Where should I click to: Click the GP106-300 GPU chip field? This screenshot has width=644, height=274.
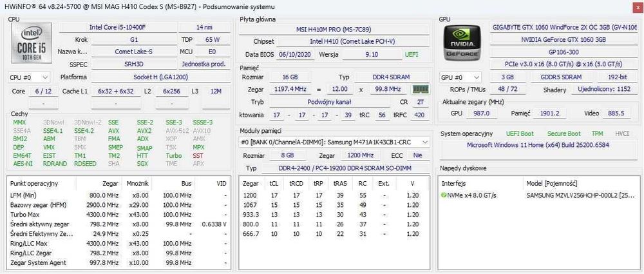(x=564, y=52)
